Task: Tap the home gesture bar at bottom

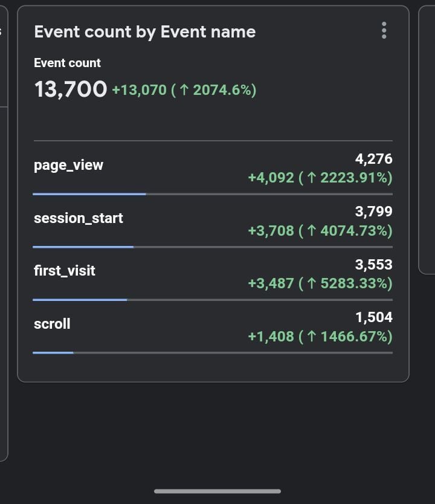Action: [217, 491]
